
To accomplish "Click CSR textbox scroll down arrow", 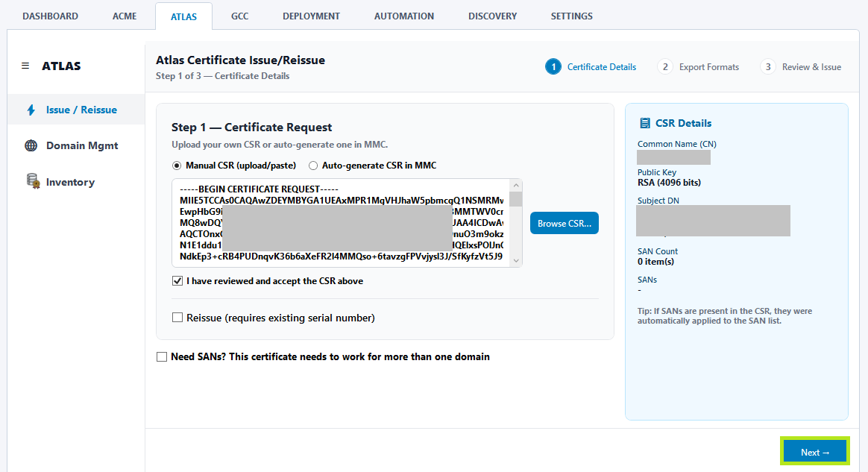I will click(x=516, y=260).
